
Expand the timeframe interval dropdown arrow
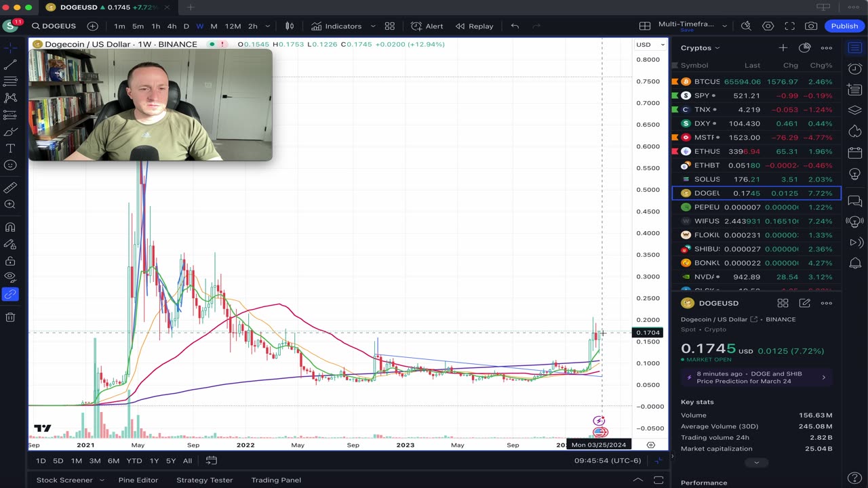[x=268, y=26]
